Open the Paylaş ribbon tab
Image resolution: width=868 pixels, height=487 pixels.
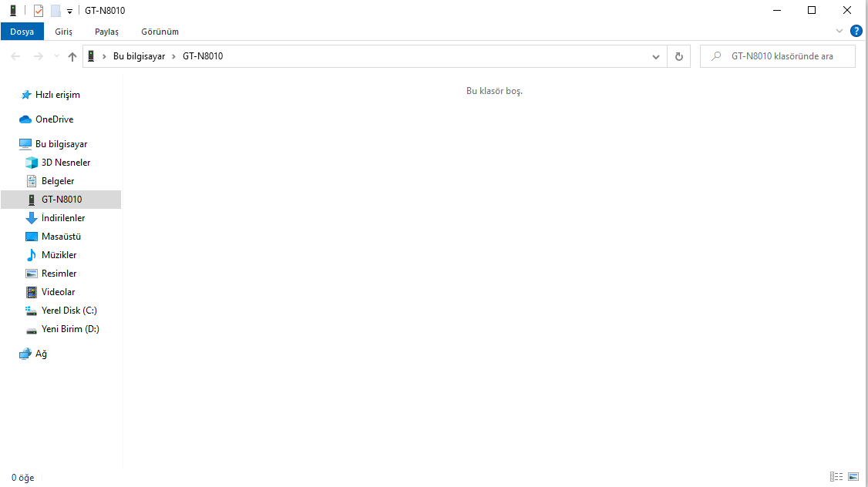106,32
